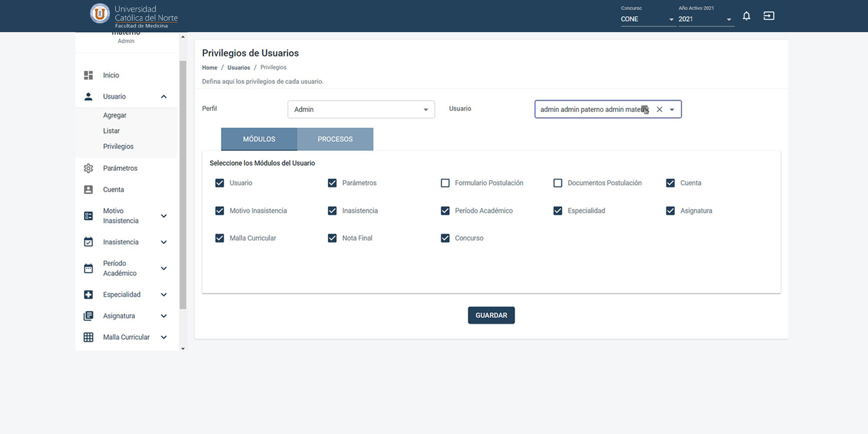Screen dimensions: 868x434
Task: Open the Perfil dropdown showing Admin
Action: click(361, 109)
